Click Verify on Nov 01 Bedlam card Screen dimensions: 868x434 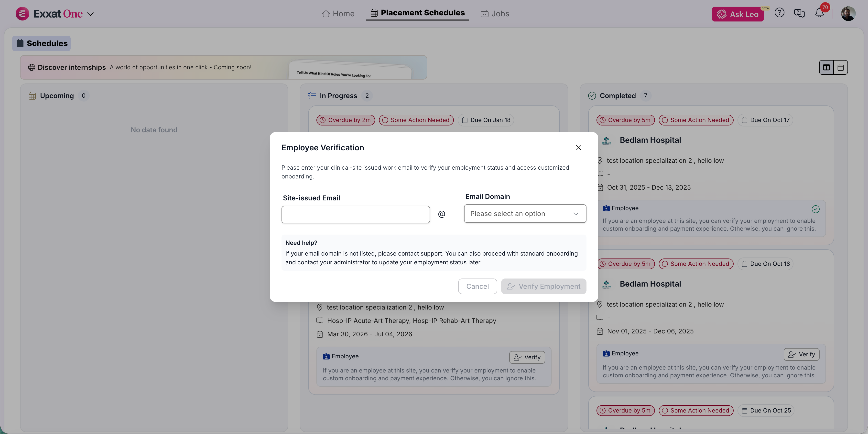coord(801,354)
